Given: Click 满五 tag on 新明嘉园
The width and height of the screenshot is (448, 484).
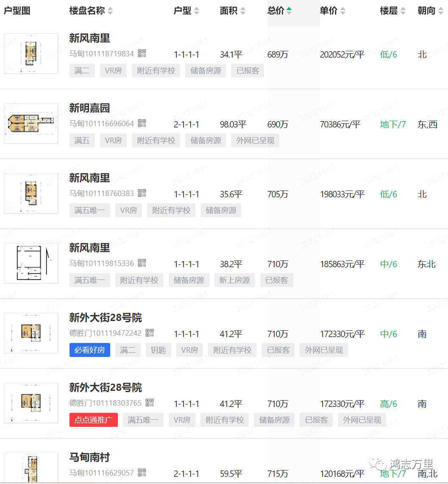Looking at the screenshot, I should coord(82,141).
